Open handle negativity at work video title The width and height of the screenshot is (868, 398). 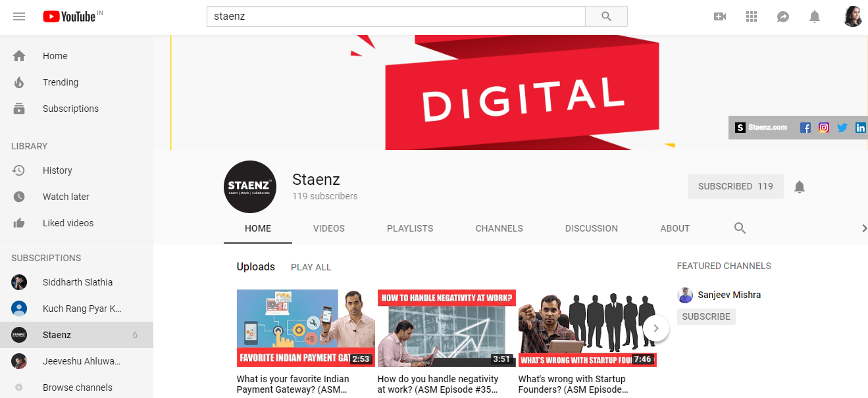click(x=438, y=384)
